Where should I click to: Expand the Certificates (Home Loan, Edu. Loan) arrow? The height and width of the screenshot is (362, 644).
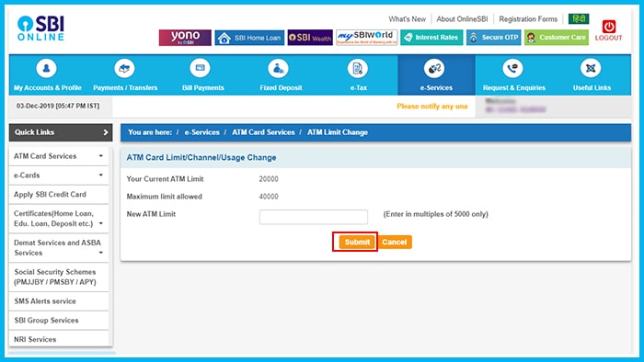click(101, 224)
